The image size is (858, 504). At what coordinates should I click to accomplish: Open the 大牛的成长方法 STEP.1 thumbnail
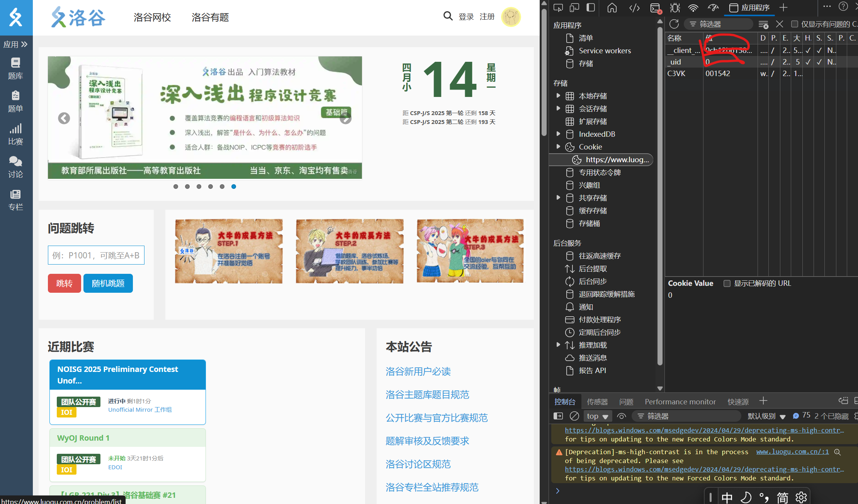pos(229,251)
